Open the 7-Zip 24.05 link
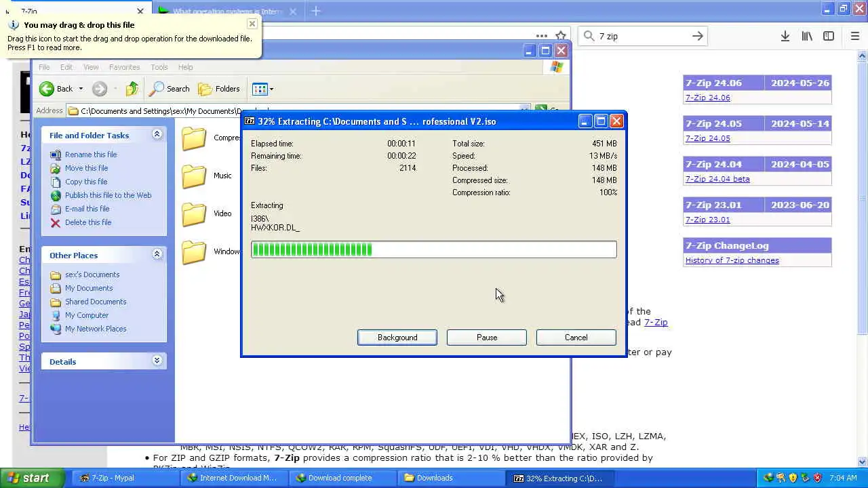Viewport: 868px width, 488px height. point(707,138)
